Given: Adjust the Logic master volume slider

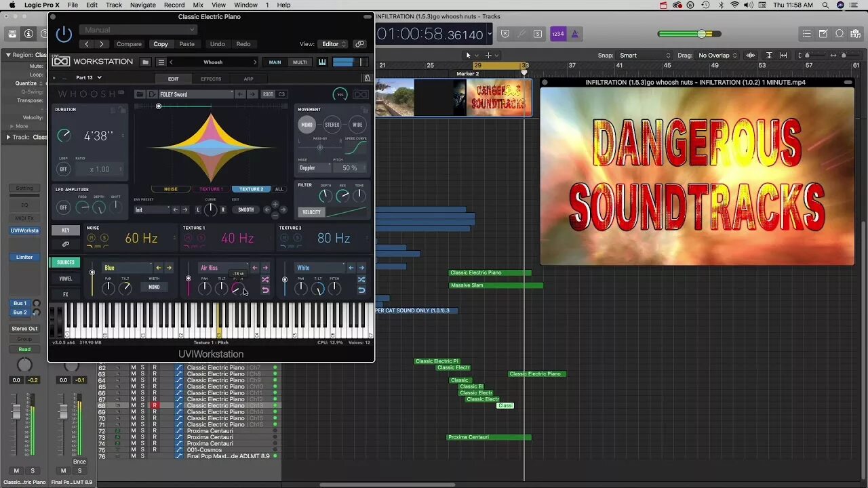Looking at the screenshot, I should pos(690,34).
